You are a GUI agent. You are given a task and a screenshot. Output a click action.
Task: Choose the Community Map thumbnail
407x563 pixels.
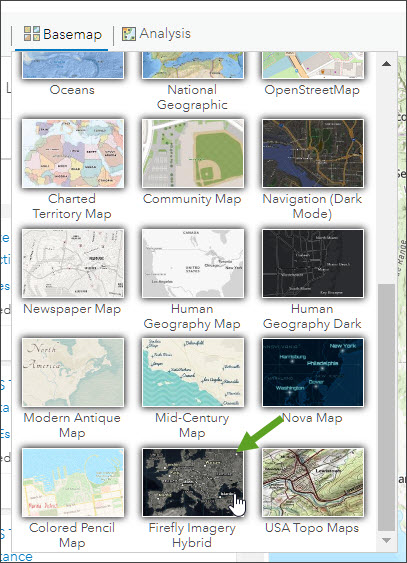coord(193,154)
